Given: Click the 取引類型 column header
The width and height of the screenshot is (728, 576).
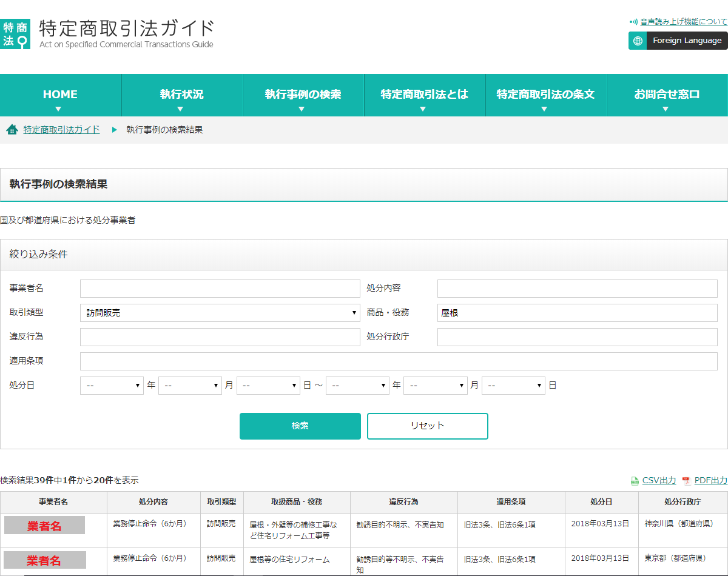Looking at the screenshot, I should pyautogui.click(x=221, y=502).
